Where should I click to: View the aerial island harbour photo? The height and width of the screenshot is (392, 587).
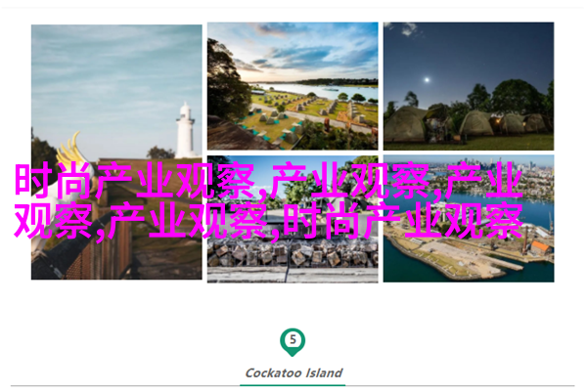tap(469, 219)
